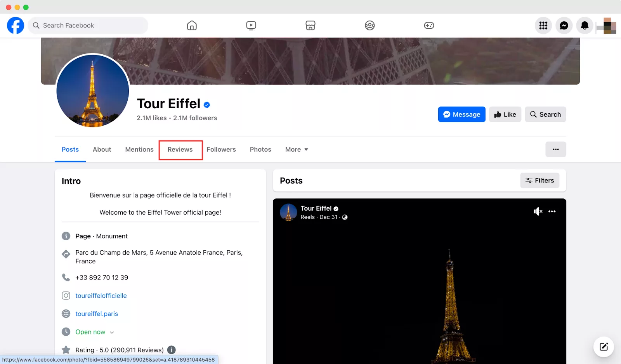Open the reel post three-dot options

(x=552, y=211)
